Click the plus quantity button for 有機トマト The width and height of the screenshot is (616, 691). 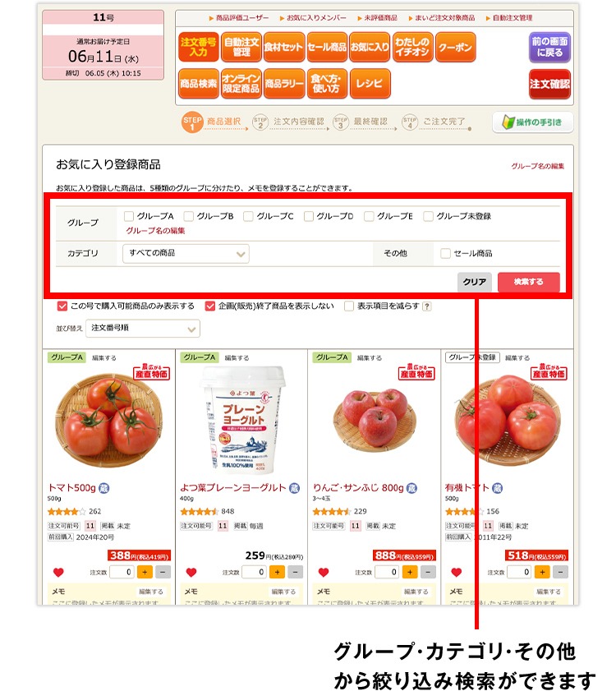(542, 572)
